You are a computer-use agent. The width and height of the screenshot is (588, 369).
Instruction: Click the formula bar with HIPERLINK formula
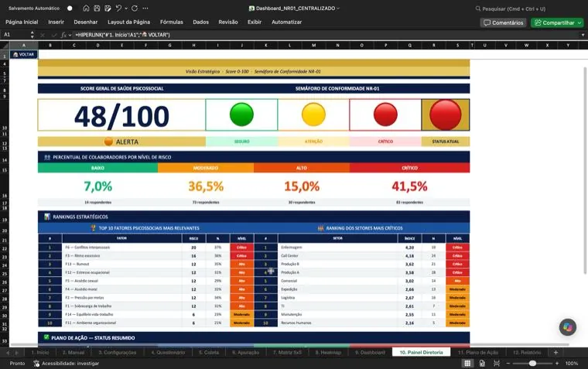pos(326,35)
